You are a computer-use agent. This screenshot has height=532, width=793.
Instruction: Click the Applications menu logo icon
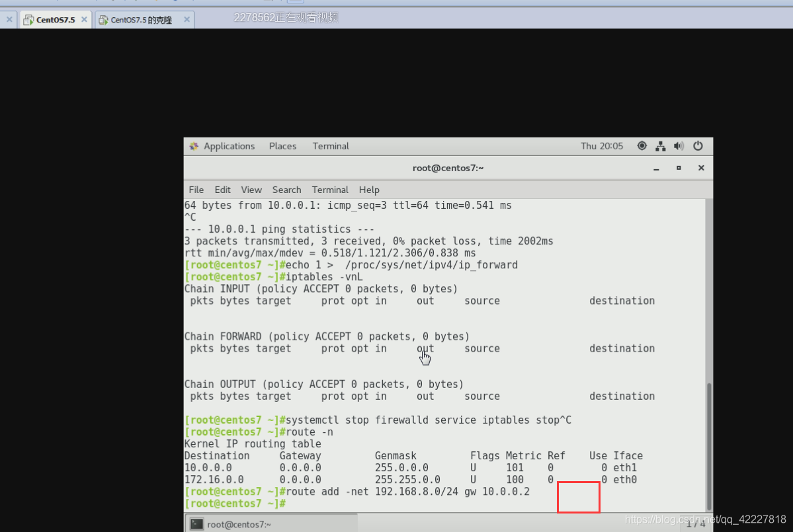pos(194,146)
